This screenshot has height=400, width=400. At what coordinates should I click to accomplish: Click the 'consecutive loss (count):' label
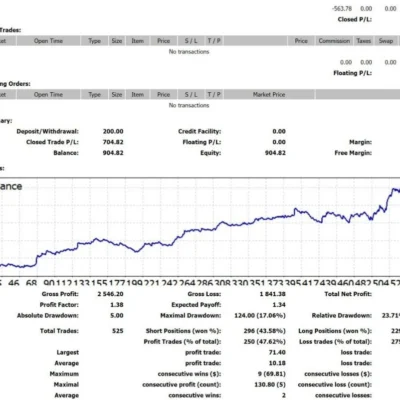point(335,385)
